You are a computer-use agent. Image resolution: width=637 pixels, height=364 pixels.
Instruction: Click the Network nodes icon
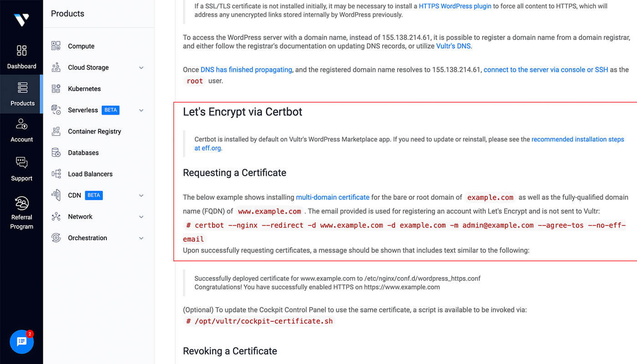pos(56,217)
